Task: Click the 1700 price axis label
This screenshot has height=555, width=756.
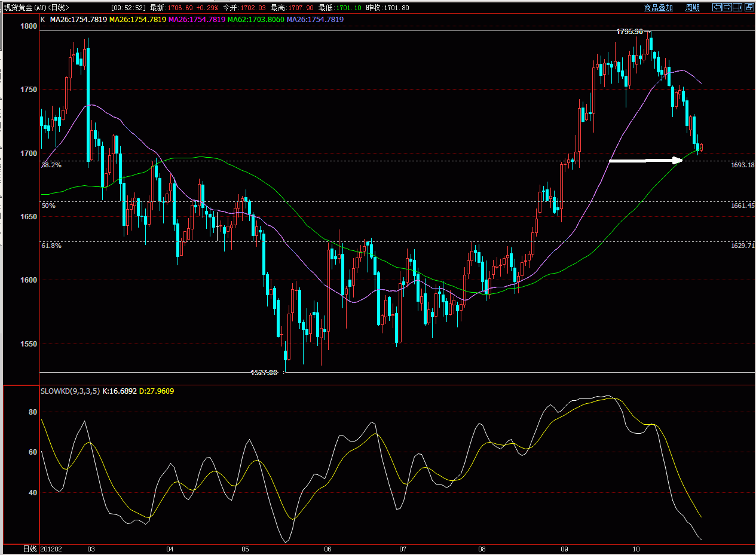Action: point(29,154)
